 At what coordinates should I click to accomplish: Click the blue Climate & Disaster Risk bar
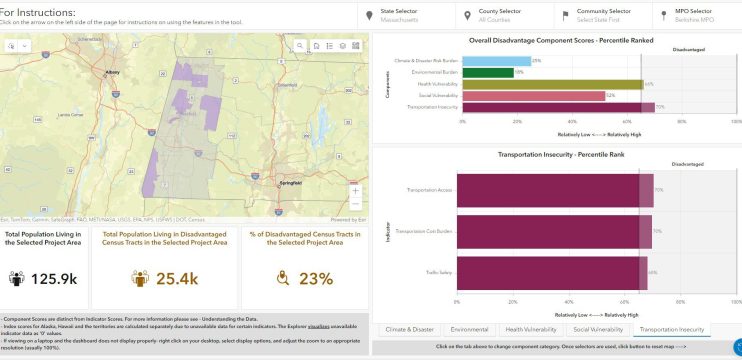[x=496, y=61]
